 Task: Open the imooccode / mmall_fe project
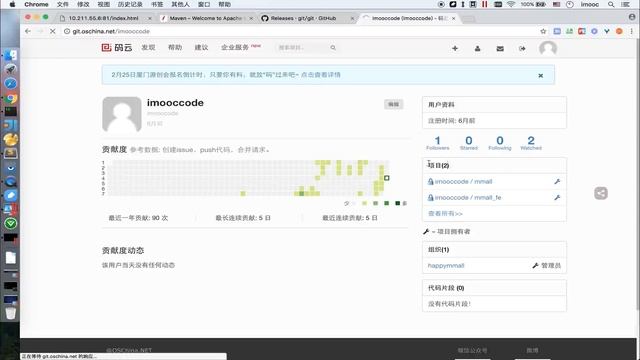tap(468, 198)
